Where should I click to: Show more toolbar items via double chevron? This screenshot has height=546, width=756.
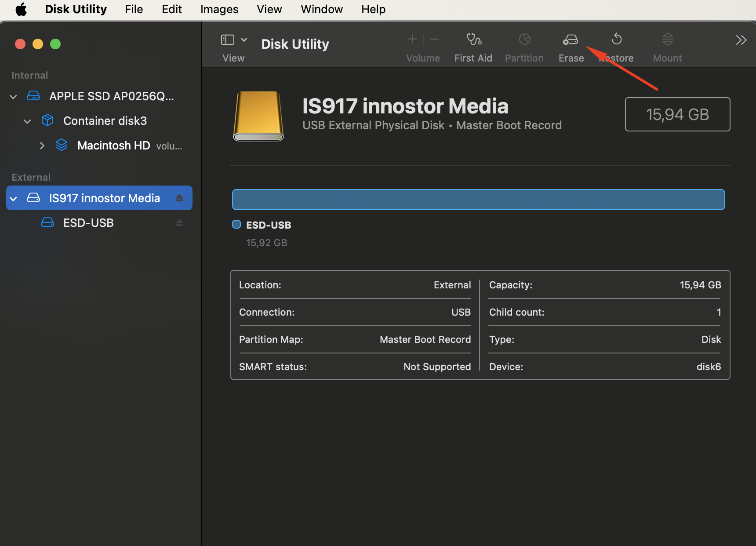pyautogui.click(x=741, y=40)
